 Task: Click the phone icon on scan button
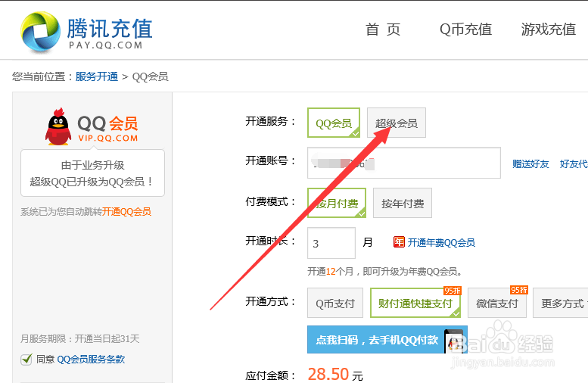coord(454,340)
